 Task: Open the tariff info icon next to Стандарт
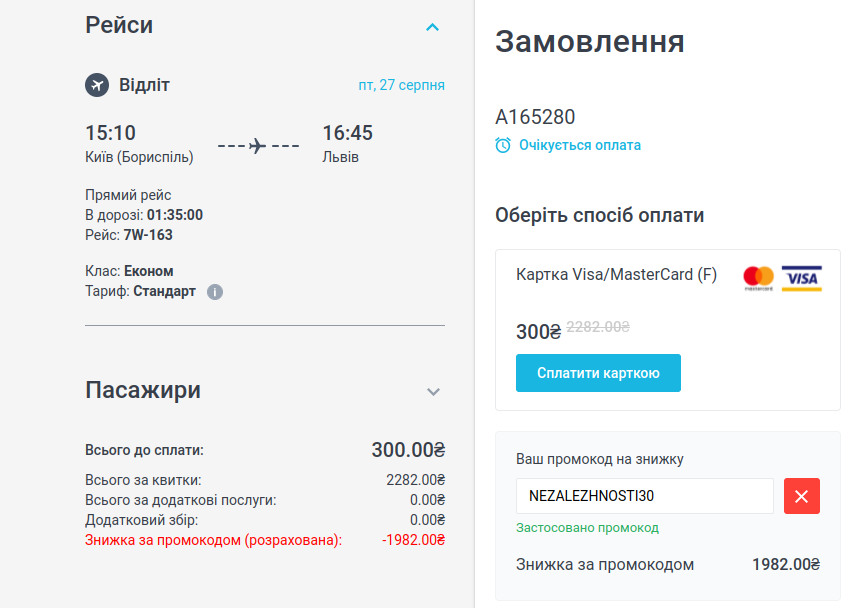pyautogui.click(x=215, y=292)
